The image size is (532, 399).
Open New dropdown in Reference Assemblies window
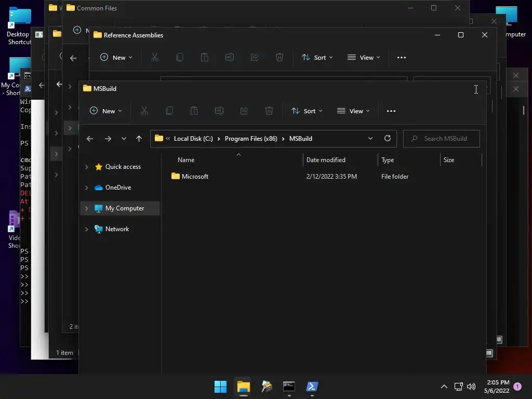click(x=116, y=57)
